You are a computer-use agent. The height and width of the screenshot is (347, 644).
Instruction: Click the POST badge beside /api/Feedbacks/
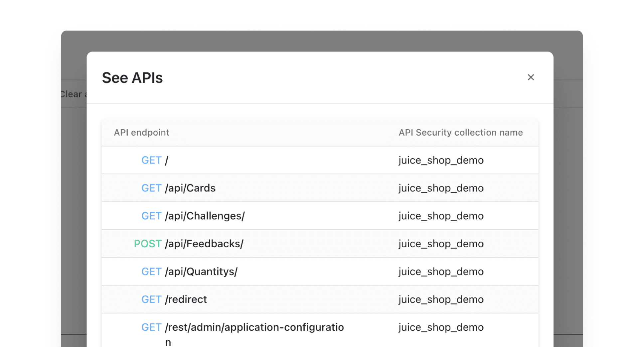pos(148,244)
